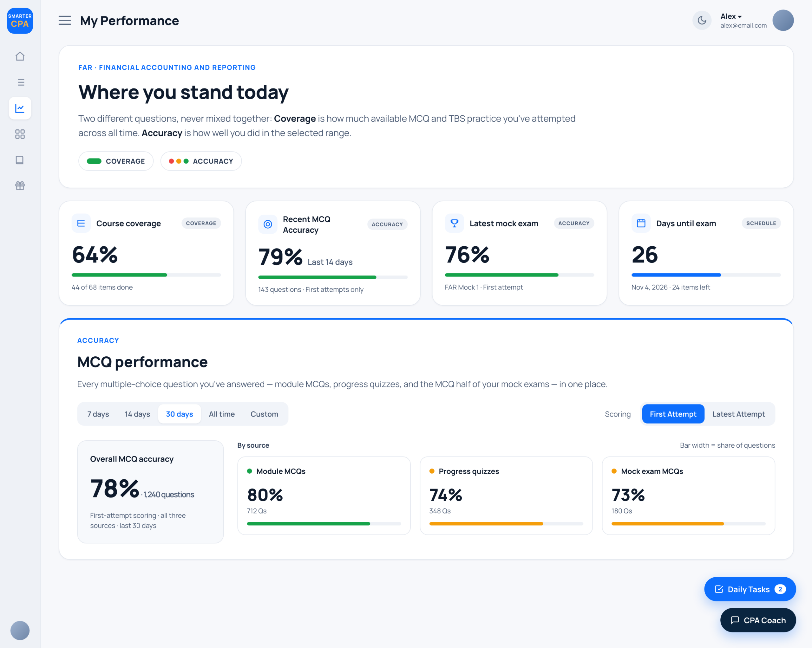
Task: Click the '1,240 questions' text
Action: tap(169, 494)
